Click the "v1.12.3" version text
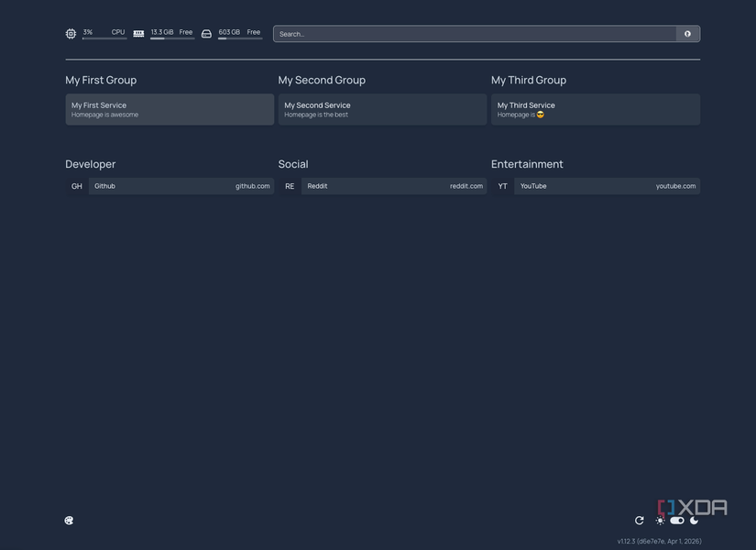Viewport: 756px width, 550px height. pyautogui.click(x=626, y=542)
